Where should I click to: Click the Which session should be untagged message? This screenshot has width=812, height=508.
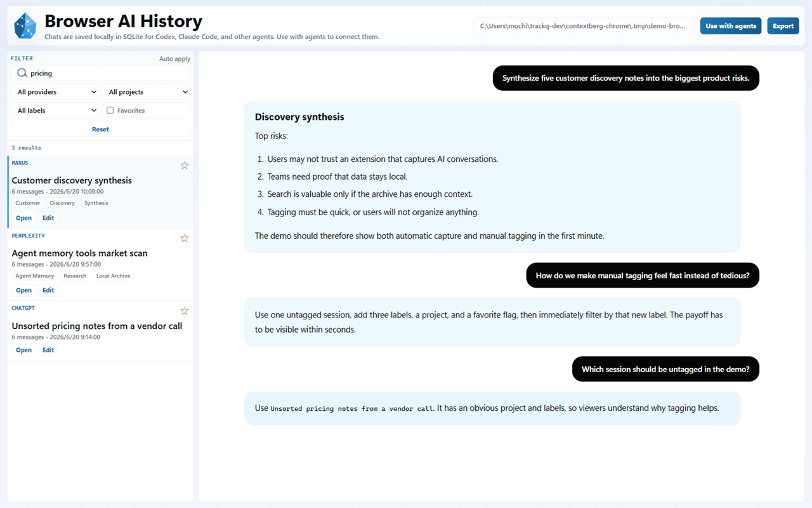point(665,369)
